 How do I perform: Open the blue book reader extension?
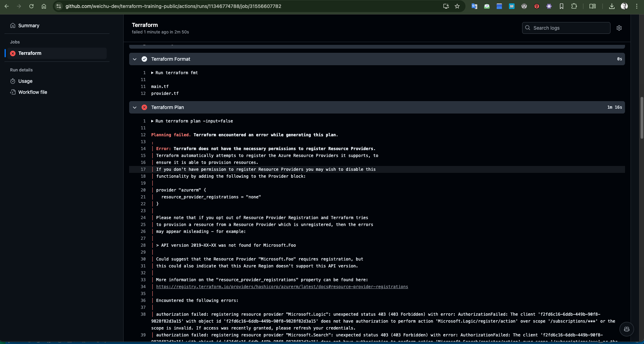tap(512, 6)
